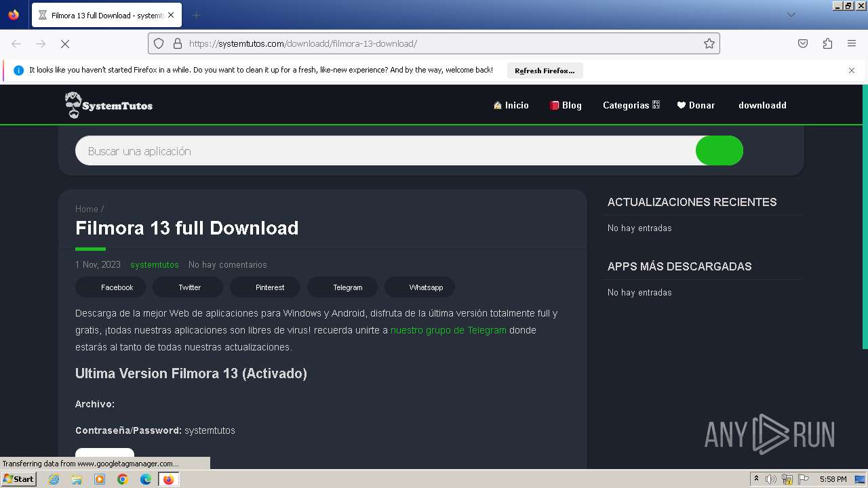
Task: Click the 1 Nov, 2023 date text
Action: [98, 264]
